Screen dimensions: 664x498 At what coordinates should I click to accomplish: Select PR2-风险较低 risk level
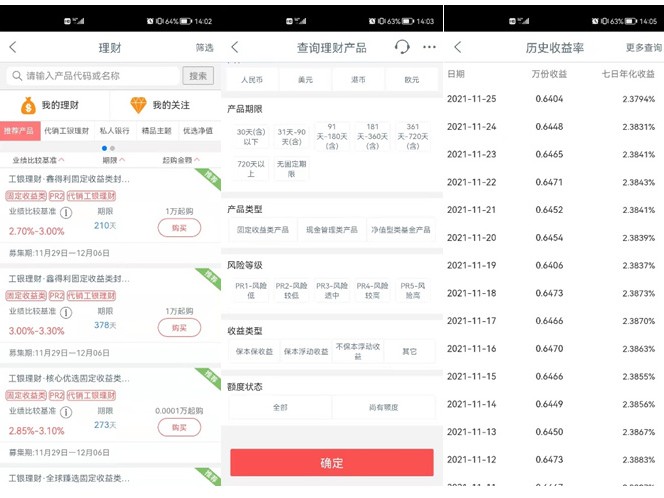pyautogui.click(x=291, y=290)
